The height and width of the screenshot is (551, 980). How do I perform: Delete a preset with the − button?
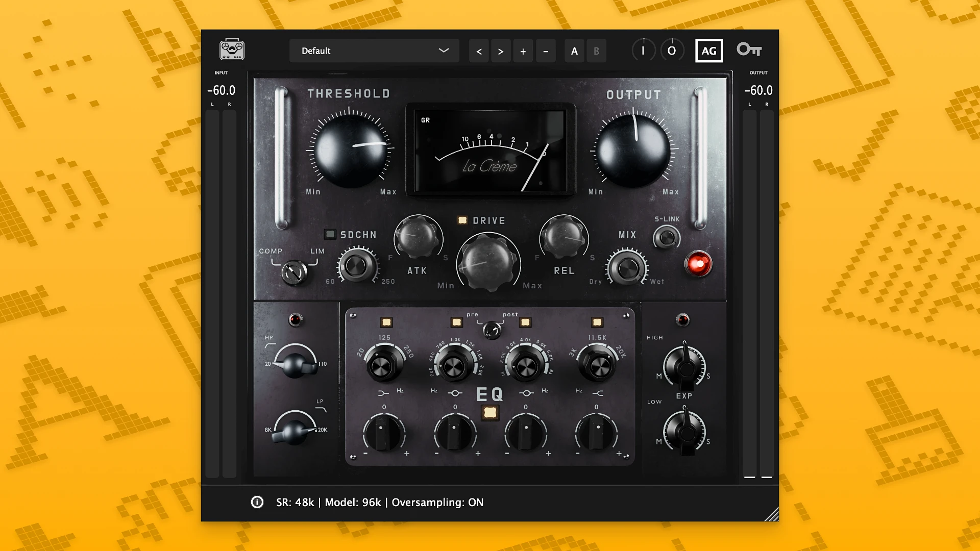[545, 51]
